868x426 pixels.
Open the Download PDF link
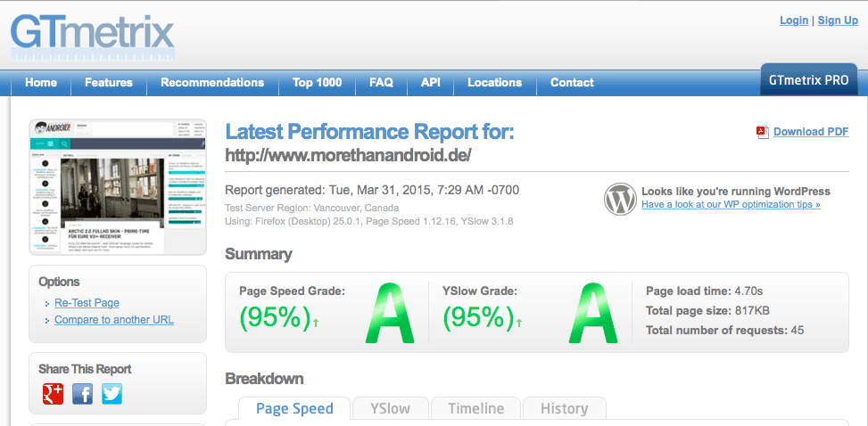tap(810, 132)
